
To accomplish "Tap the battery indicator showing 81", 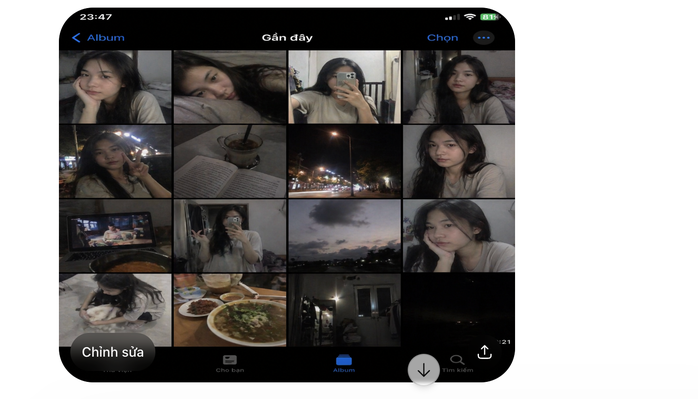I will point(489,17).
